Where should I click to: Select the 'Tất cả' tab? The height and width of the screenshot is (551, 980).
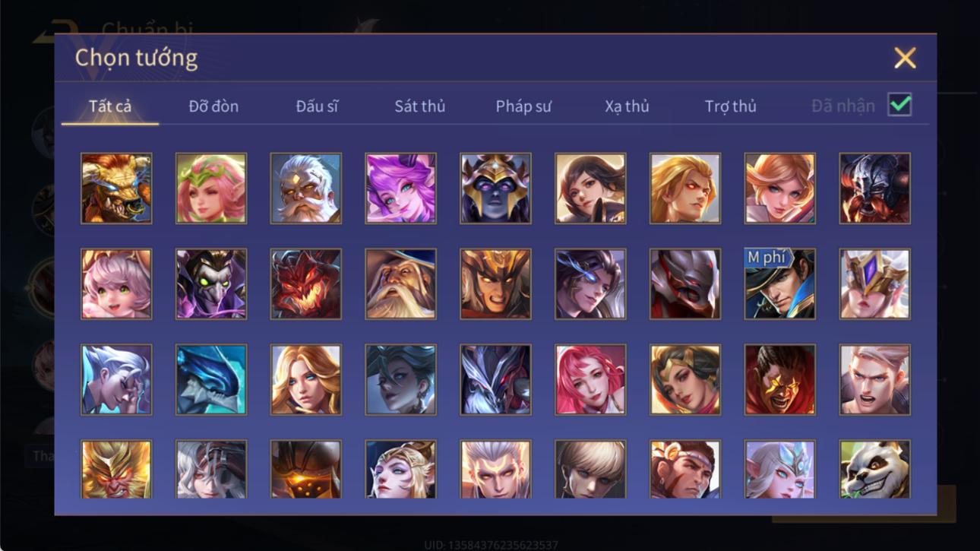pos(110,106)
